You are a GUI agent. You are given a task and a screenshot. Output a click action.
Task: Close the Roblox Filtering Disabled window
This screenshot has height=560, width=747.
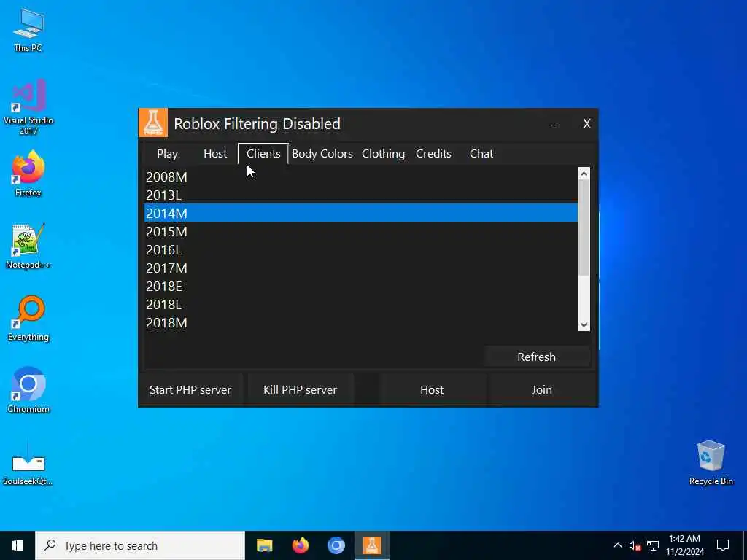click(587, 124)
